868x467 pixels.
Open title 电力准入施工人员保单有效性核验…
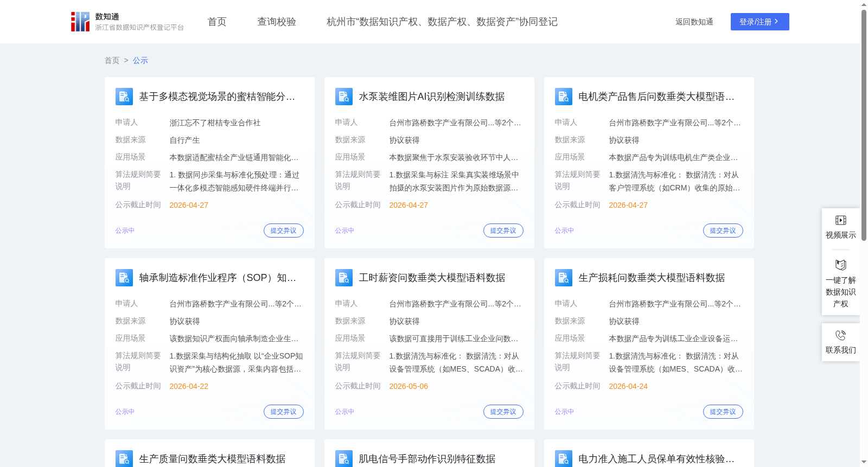tap(656, 459)
